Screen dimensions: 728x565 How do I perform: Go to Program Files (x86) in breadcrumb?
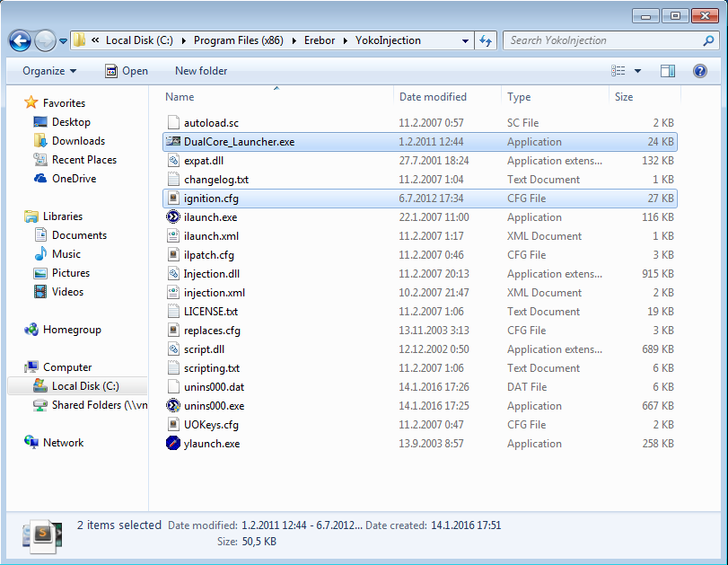(x=239, y=40)
